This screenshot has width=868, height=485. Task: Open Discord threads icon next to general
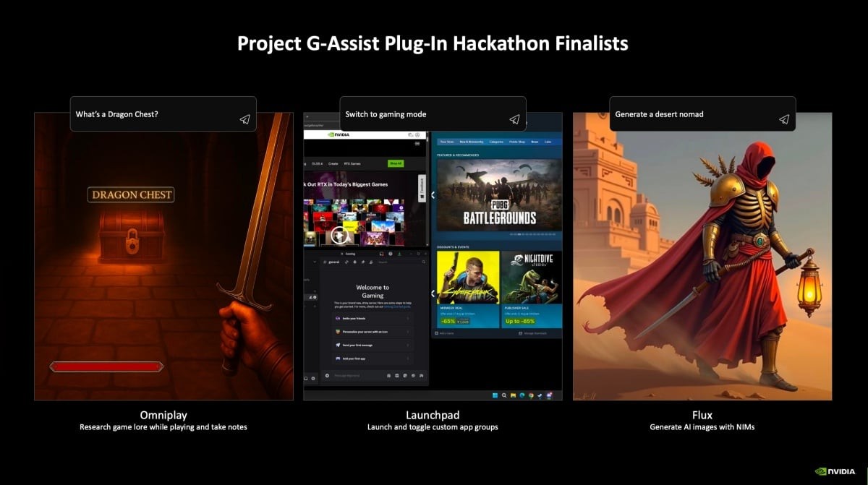tap(346, 262)
